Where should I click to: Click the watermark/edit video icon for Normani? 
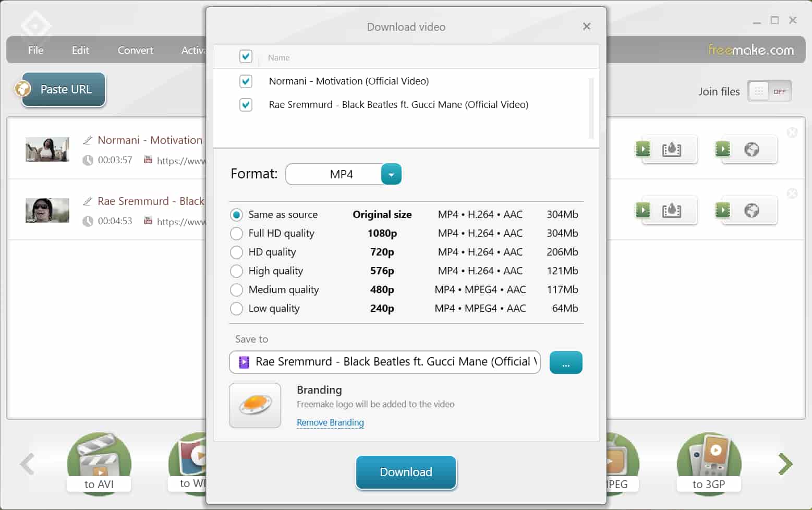coord(671,149)
